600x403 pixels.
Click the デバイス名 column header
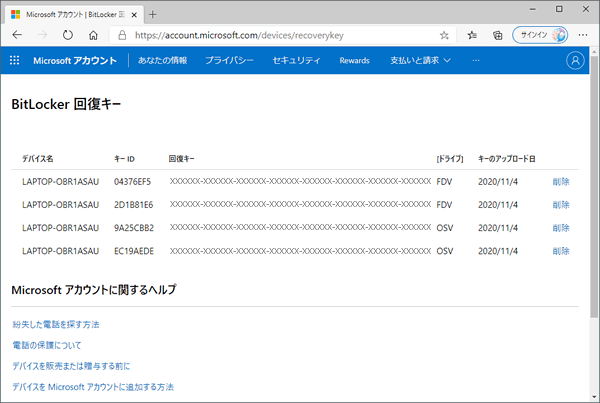(x=38, y=159)
